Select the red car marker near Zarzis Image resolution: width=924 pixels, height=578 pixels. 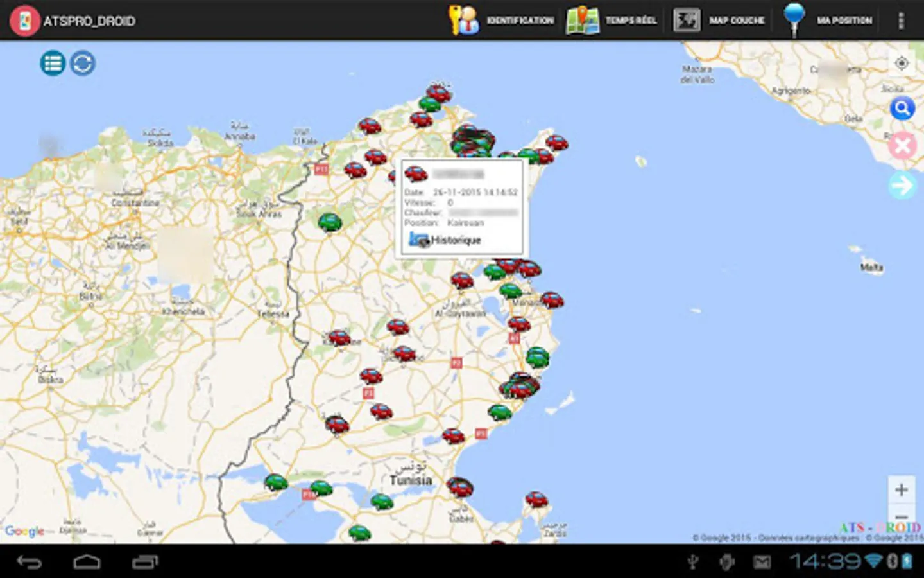[536, 499]
